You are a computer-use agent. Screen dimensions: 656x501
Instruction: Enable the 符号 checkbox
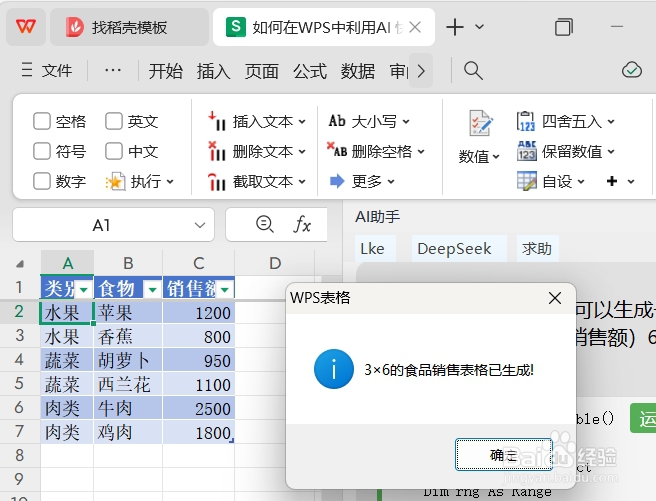click(x=42, y=151)
